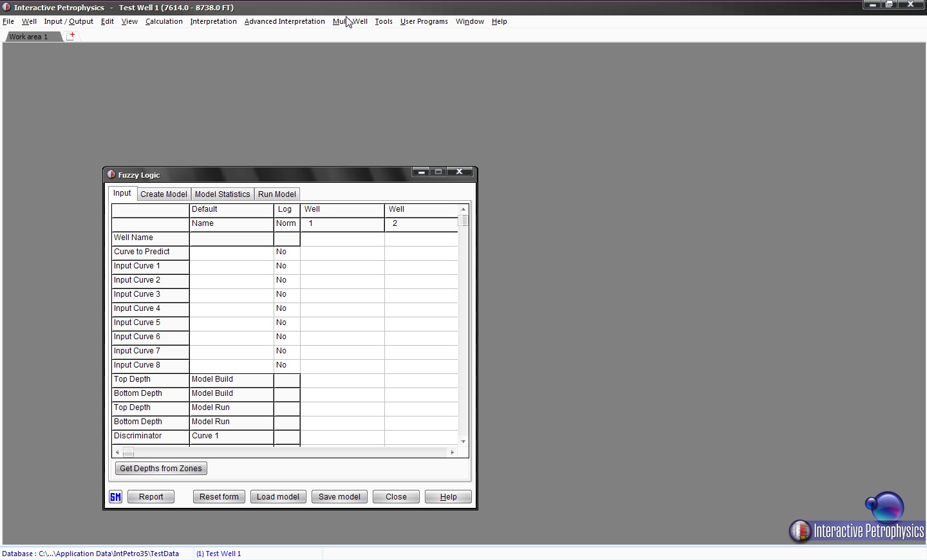
Task: Open the Help menu in menu bar
Action: [500, 21]
